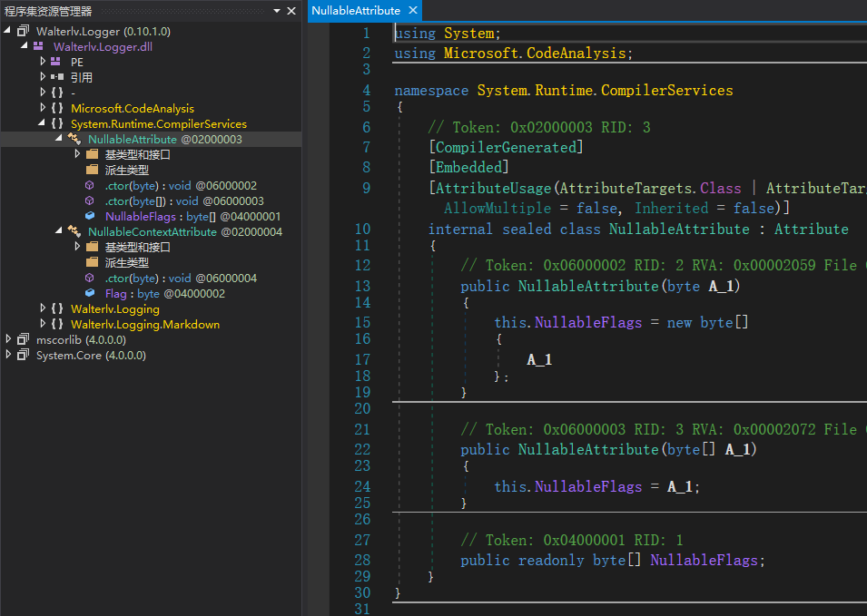Collapse the NullableContextAttribute class node

[59, 231]
